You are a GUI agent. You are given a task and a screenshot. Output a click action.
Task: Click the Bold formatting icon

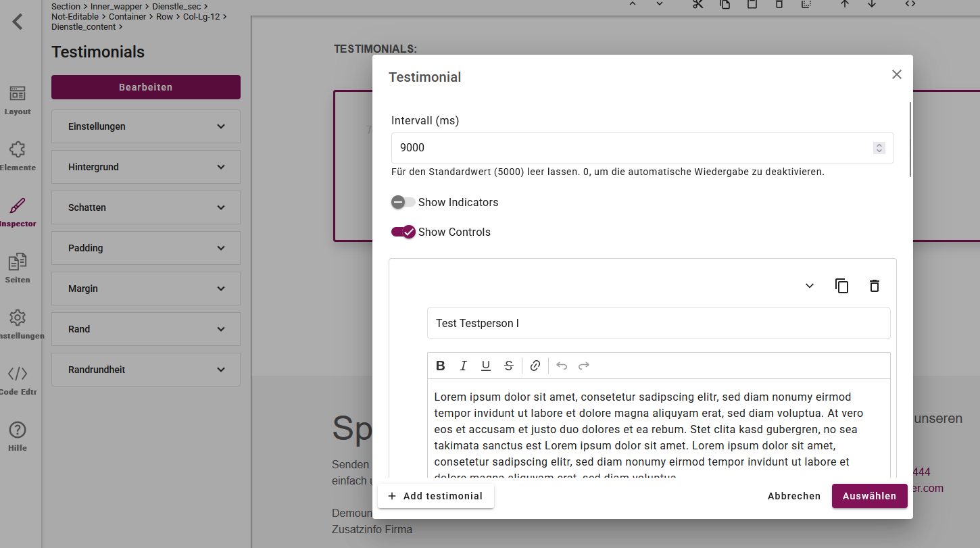click(x=441, y=366)
